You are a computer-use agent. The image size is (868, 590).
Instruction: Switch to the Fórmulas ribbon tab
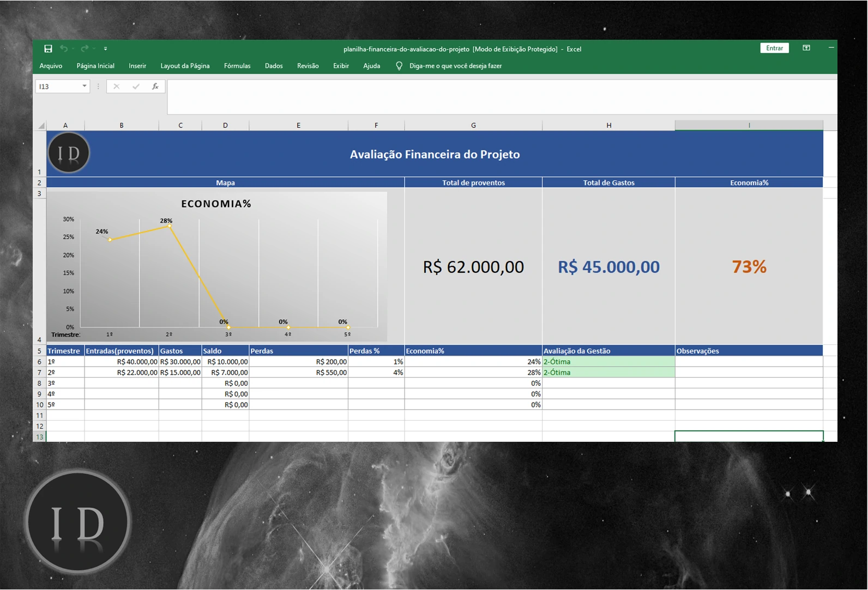(x=237, y=66)
